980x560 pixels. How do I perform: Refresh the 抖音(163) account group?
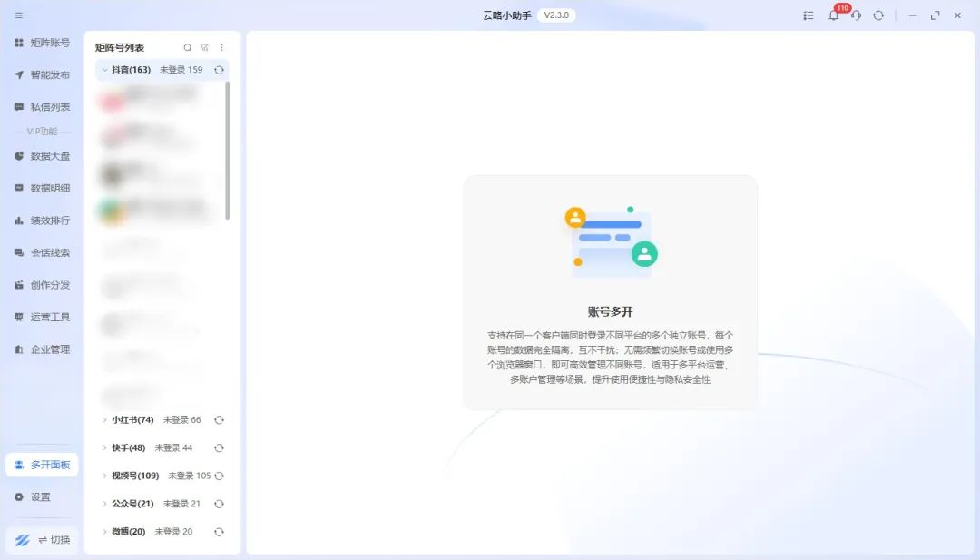tap(219, 70)
